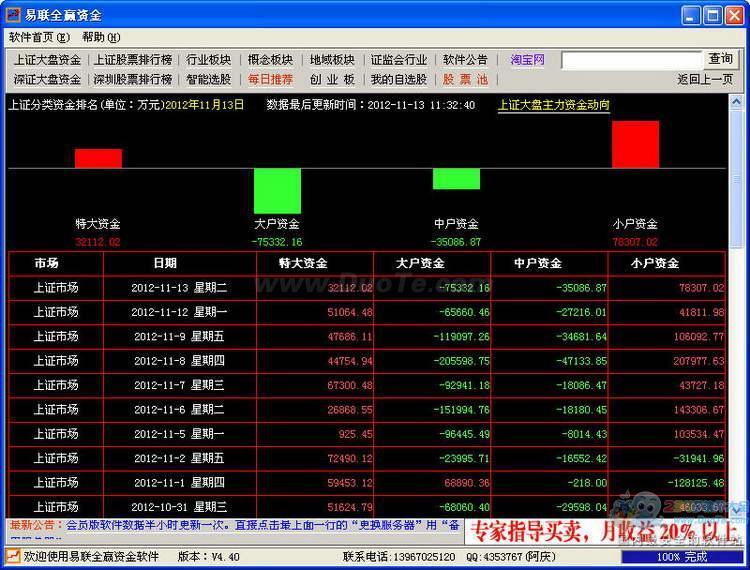Image resolution: width=750 pixels, height=570 pixels.
Task: Open 我的自选股 list
Action: click(x=399, y=79)
